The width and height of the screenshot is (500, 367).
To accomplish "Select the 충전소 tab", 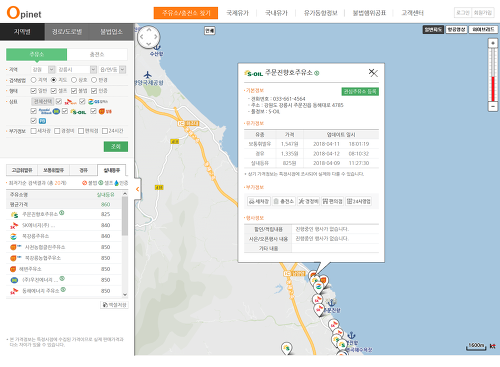I will pyautogui.click(x=97, y=54).
